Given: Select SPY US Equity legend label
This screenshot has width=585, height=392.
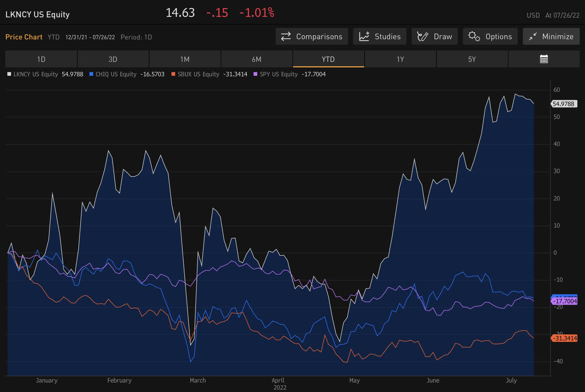Looking at the screenshot, I should (279, 74).
